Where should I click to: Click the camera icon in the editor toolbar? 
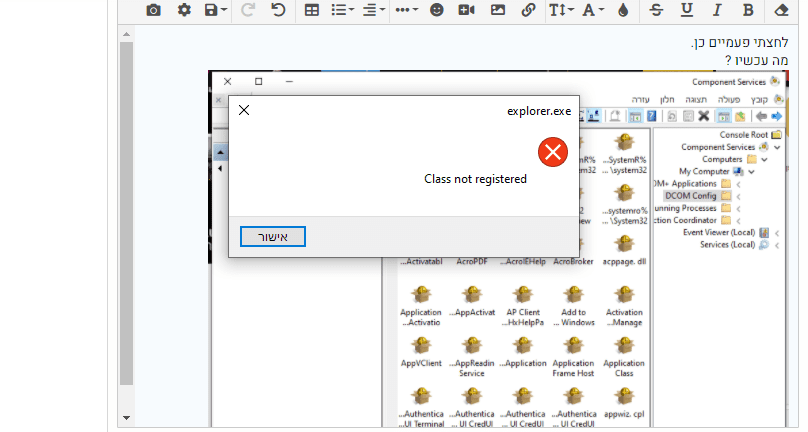pyautogui.click(x=153, y=10)
